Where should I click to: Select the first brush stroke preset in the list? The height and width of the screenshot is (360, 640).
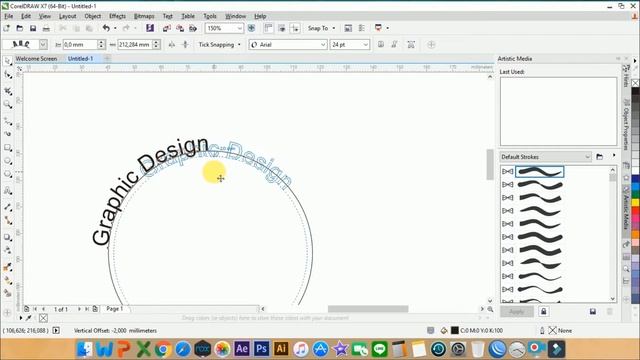click(x=540, y=171)
